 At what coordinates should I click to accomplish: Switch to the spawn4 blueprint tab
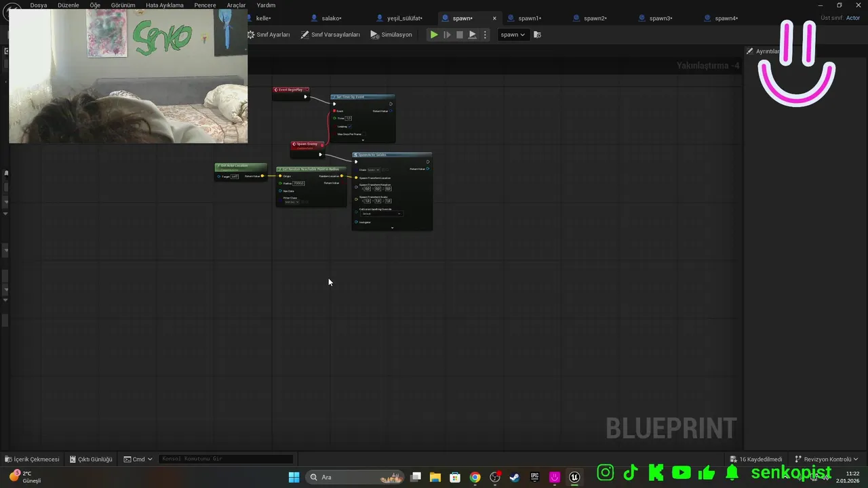726,18
